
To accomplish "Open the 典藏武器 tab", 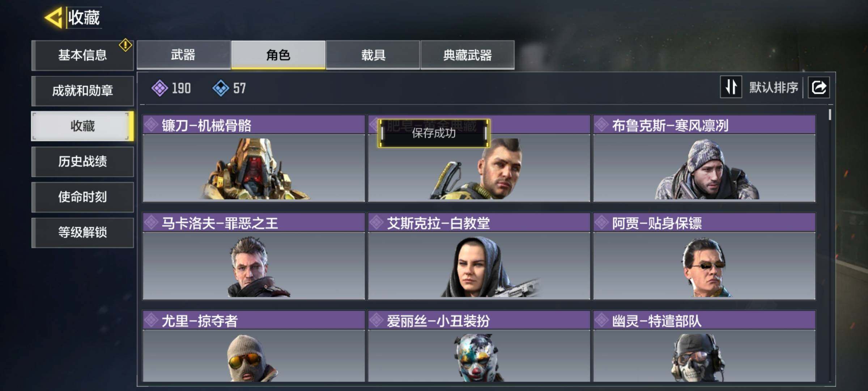I will tap(467, 55).
